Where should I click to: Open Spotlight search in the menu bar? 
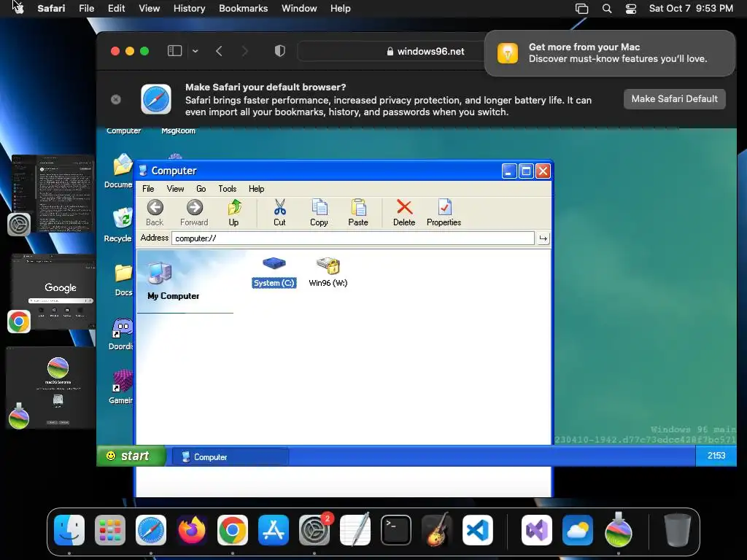coord(607,9)
